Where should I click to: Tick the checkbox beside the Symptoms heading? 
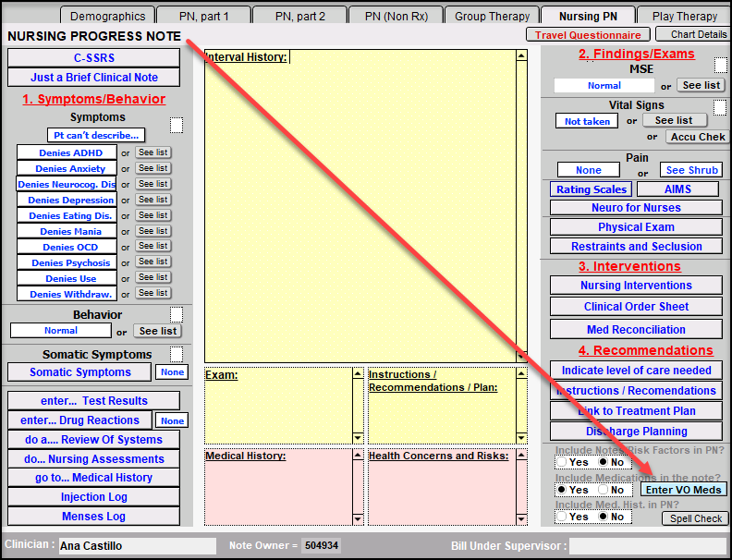177,125
